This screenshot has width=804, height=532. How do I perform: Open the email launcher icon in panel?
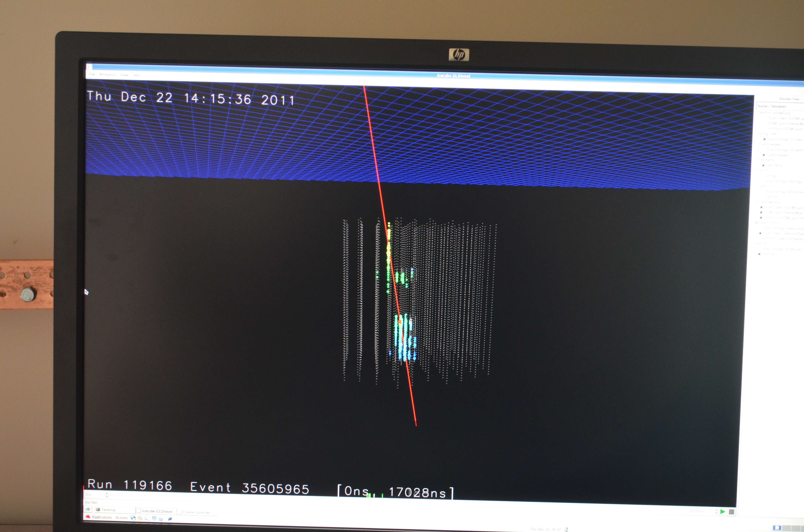pos(140,518)
